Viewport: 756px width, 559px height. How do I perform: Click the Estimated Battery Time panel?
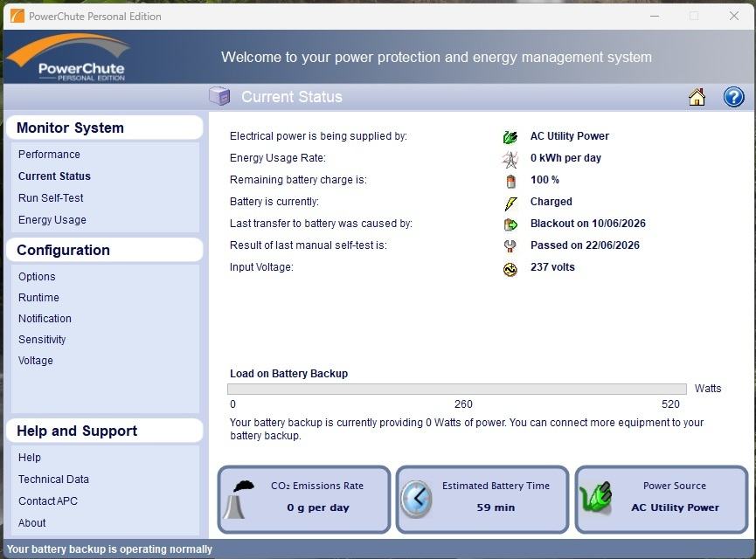[482, 500]
